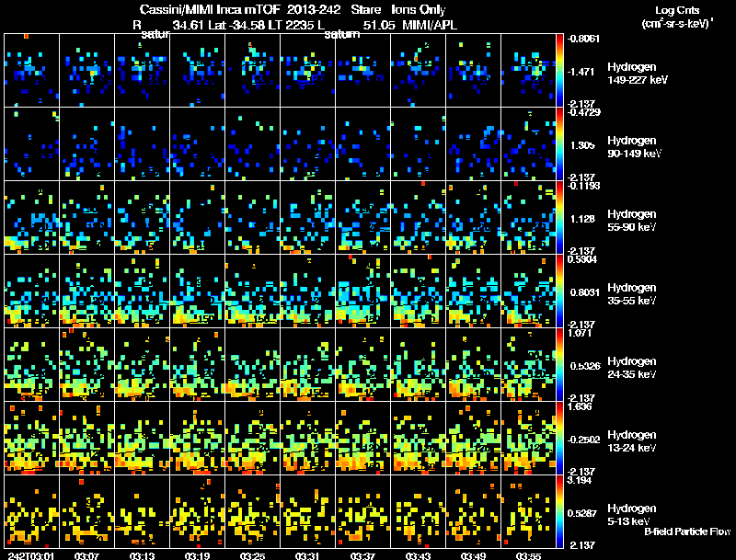The height and width of the screenshot is (560, 736).
Task: Select the 149-227 keV panel at 242T03:01
Action: point(31,71)
